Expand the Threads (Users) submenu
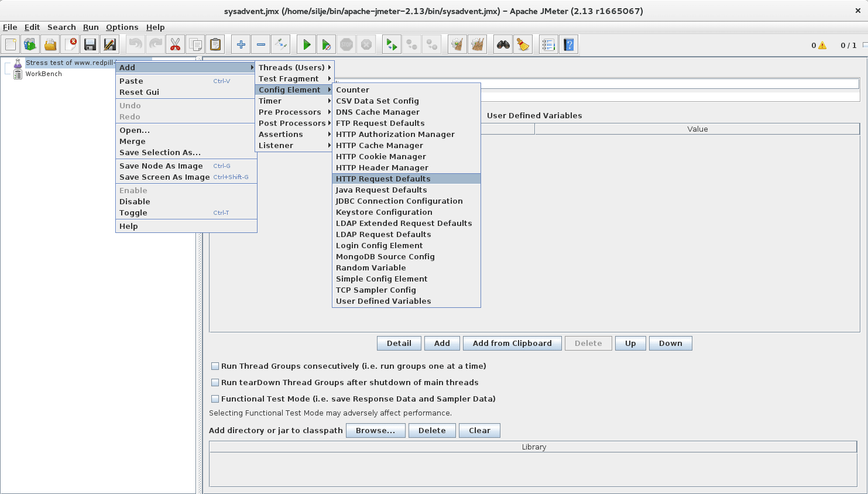 [x=294, y=67]
